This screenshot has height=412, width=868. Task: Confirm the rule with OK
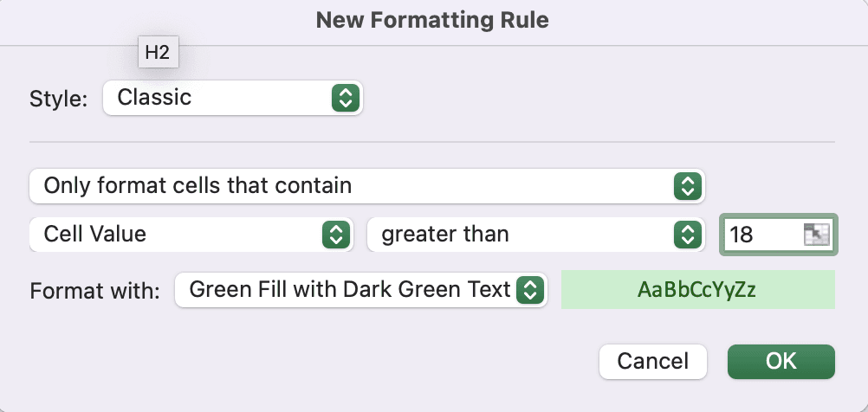click(781, 361)
